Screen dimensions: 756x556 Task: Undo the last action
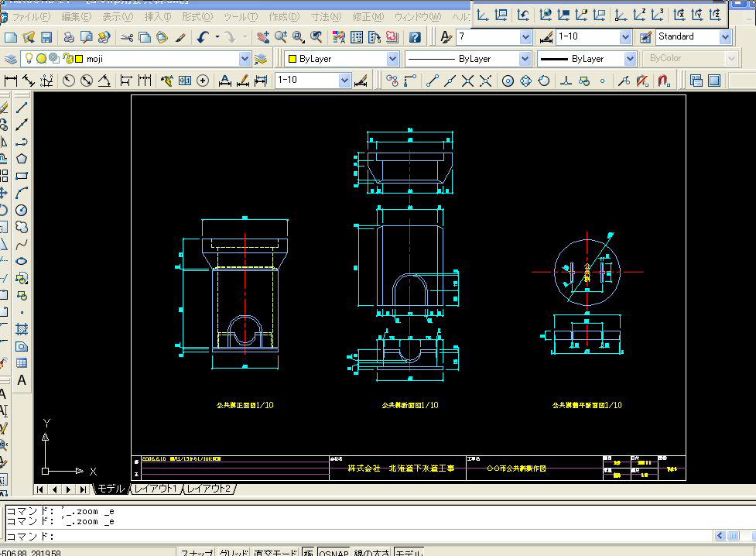click(x=203, y=37)
